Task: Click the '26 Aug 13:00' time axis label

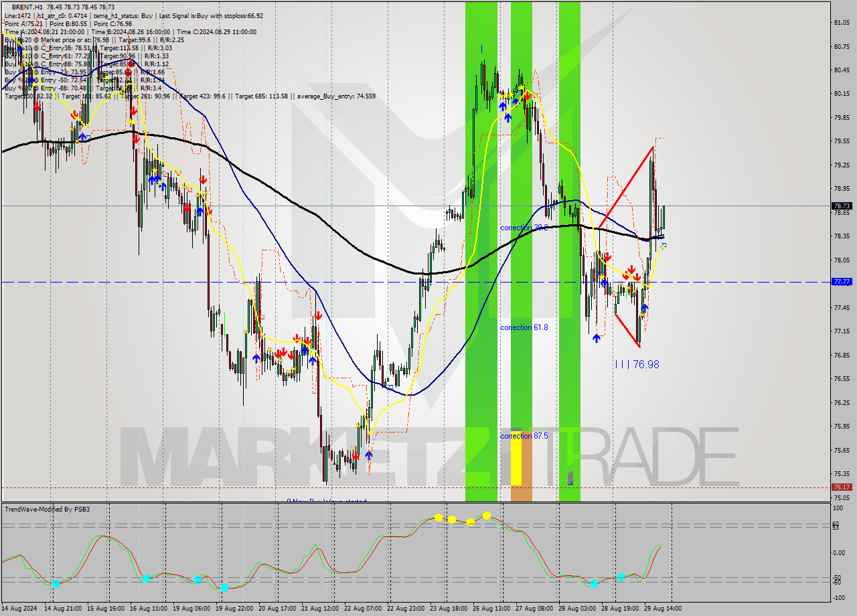Action: [492, 609]
